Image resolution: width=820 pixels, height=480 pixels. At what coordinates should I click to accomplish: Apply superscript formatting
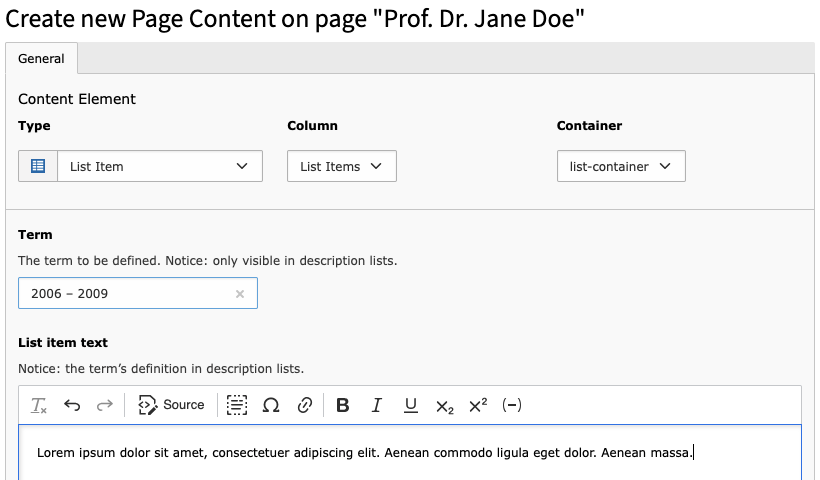point(478,405)
